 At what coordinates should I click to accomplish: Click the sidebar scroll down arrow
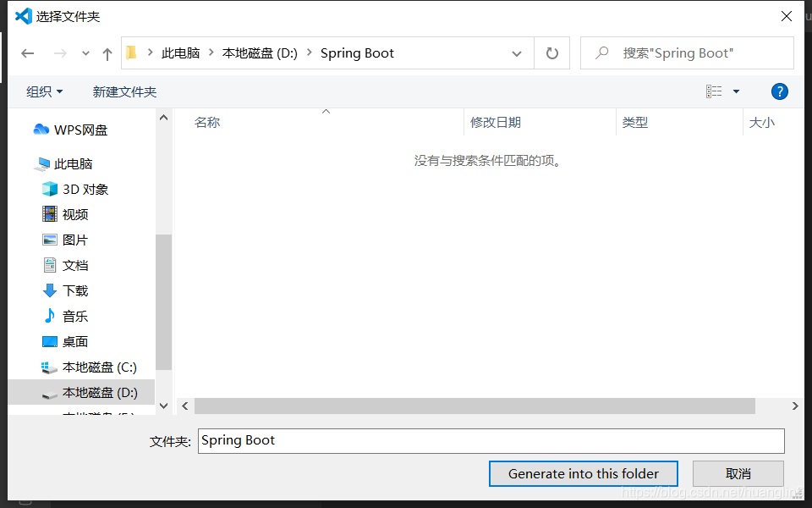[x=163, y=406]
